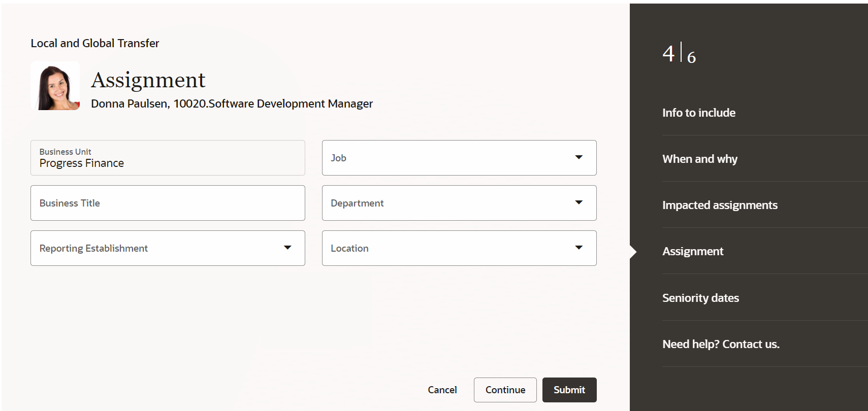
Task: Click the Donna Paulsen name subtitle
Action: [232, 104]
